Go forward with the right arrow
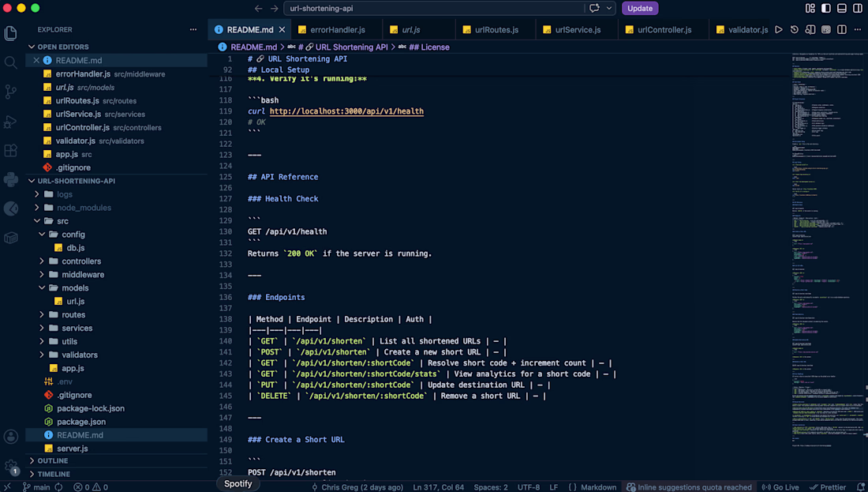The height and width of the screenshot is (492, 868). (274, 9)
